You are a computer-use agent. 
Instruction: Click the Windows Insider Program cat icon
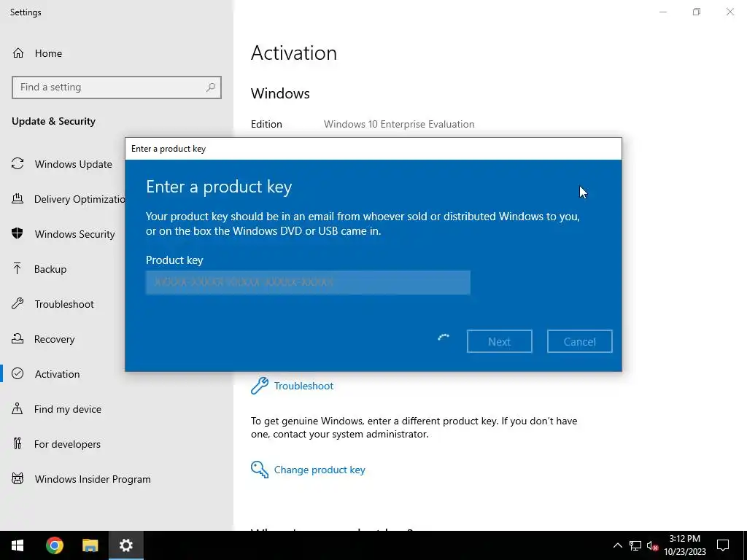coord(18,478)
